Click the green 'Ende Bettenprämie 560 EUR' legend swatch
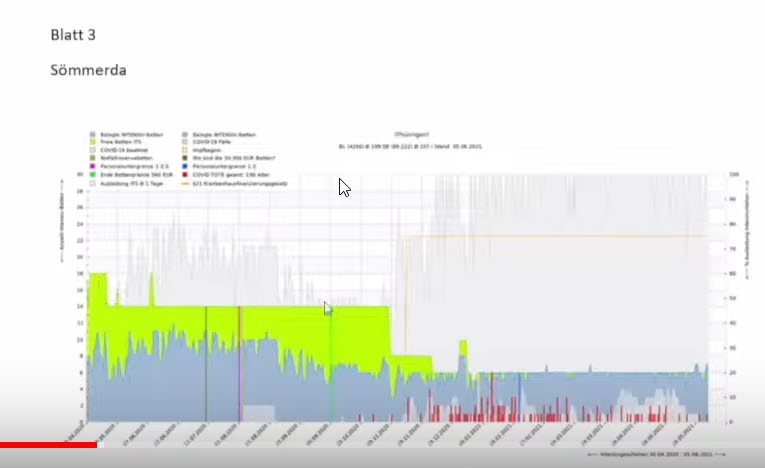 (93, 175)
